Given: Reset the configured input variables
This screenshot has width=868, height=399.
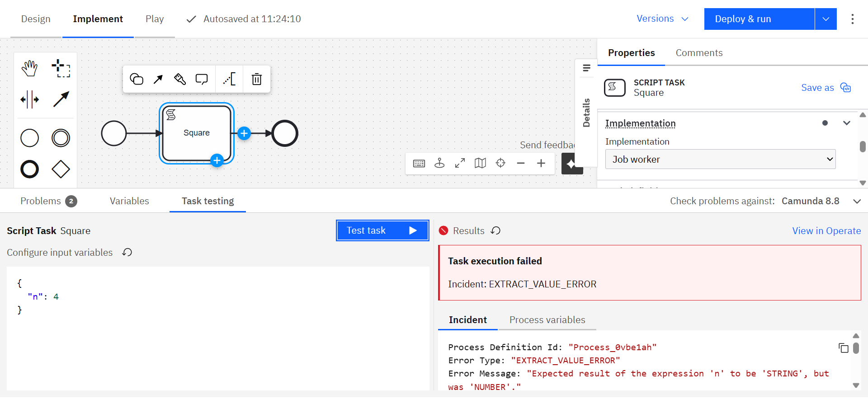Looking at the screenshot, I should pos(127,253).
